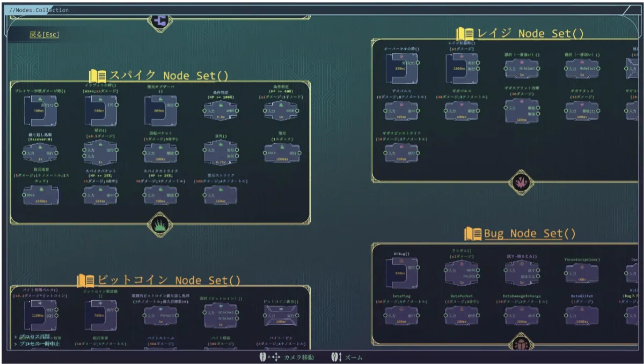Click the //Nodes.Collection title tab
The image size is (644, 364).
39,10
